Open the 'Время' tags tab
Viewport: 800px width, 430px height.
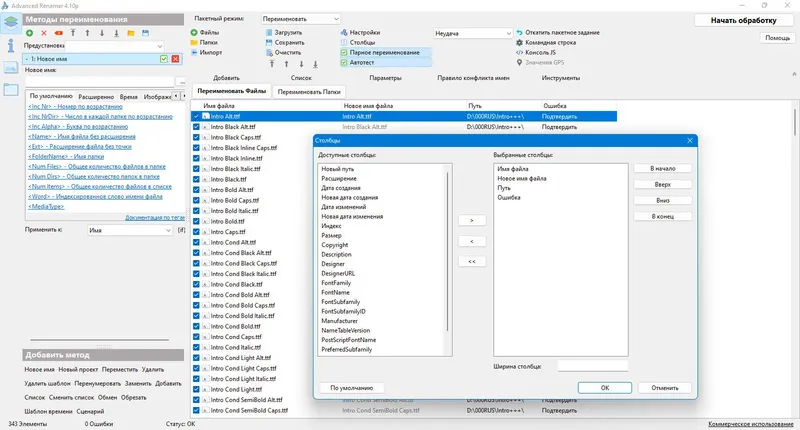tap(129, 96)
